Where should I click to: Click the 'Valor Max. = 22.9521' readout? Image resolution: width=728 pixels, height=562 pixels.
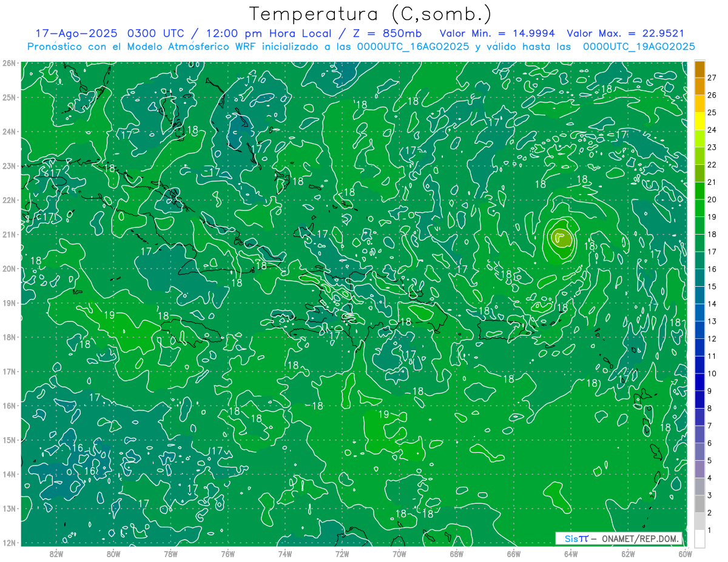625,33
